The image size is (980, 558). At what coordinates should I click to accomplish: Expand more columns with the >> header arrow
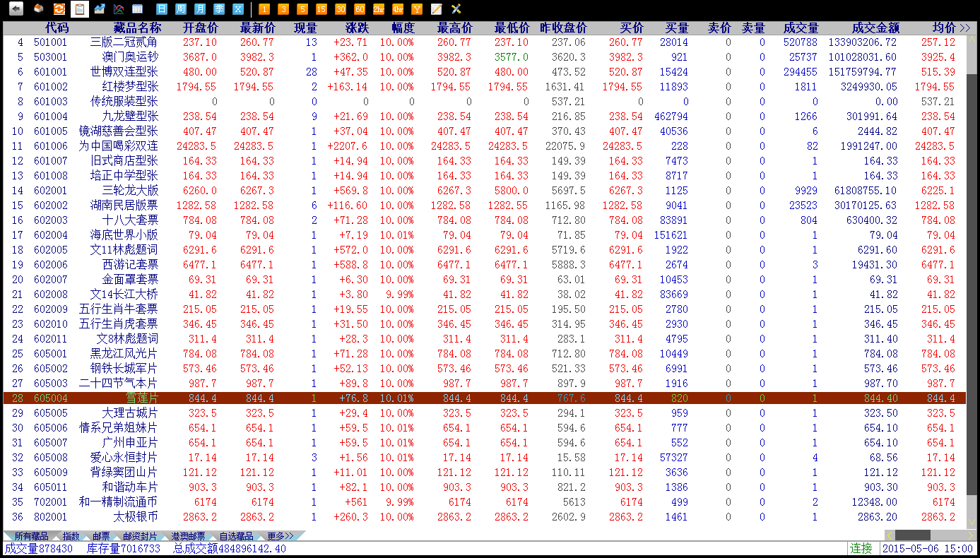click(965, 28)
